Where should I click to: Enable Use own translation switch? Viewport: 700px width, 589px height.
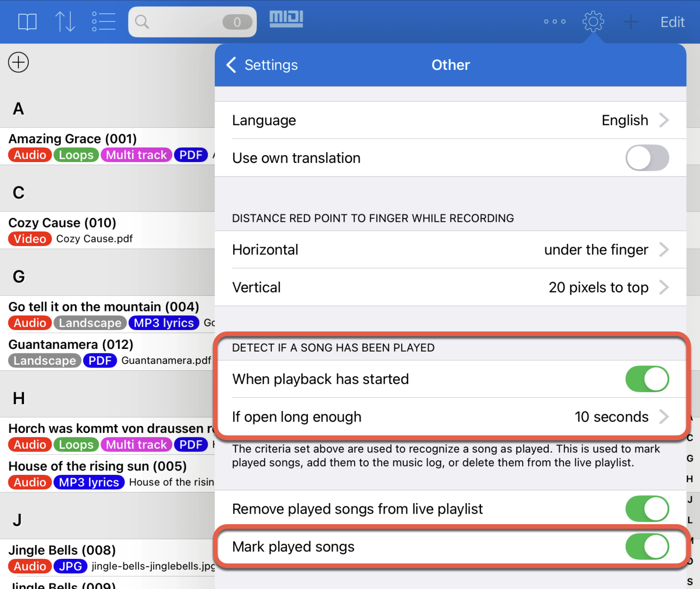[647, 158]
